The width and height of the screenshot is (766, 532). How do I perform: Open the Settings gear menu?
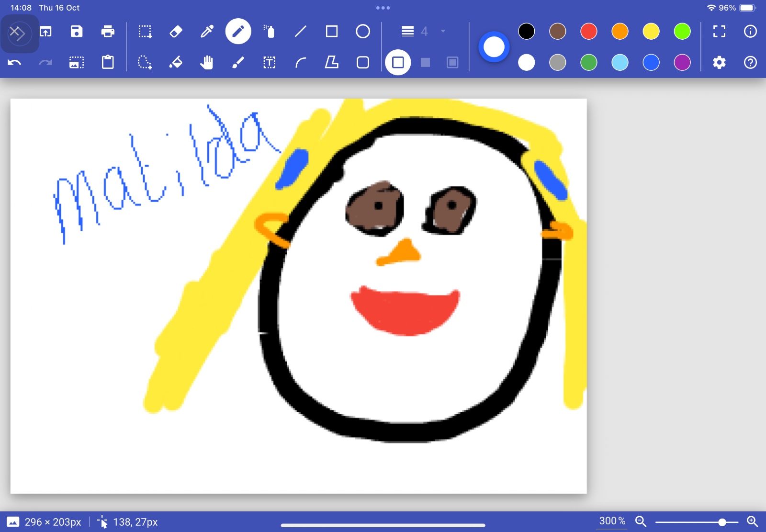pyautogui.click(x=719, y=62)
